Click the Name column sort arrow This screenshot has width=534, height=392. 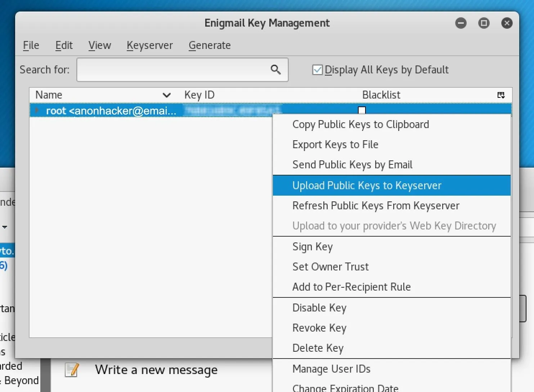[166, 95]
